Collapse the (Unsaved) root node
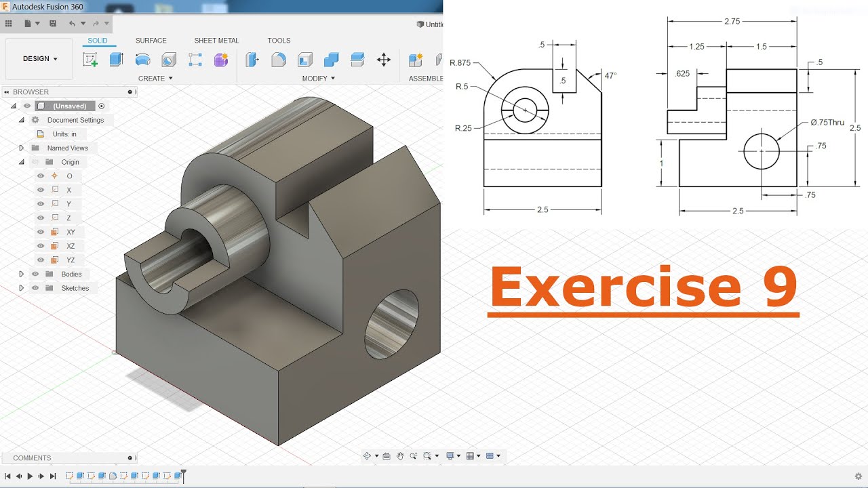 pyautogui.click(x=13, y=106)
